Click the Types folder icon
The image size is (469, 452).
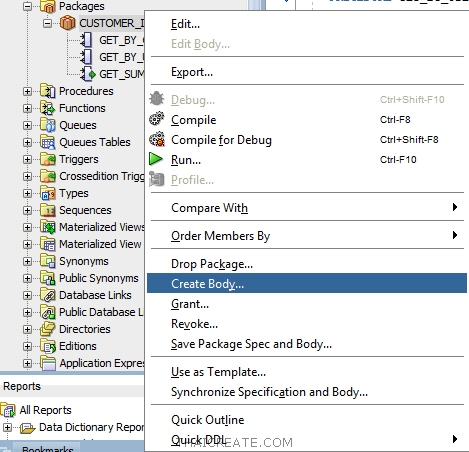point(48,193)
